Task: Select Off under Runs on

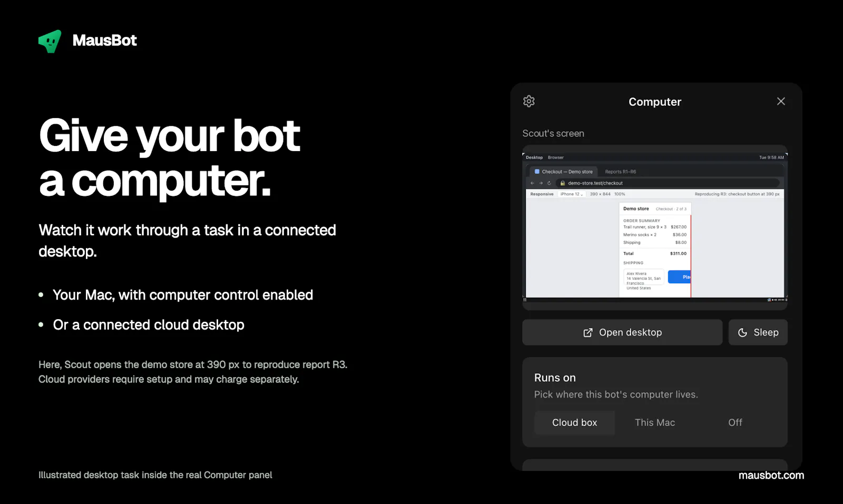Action: (x=735, y=422)
